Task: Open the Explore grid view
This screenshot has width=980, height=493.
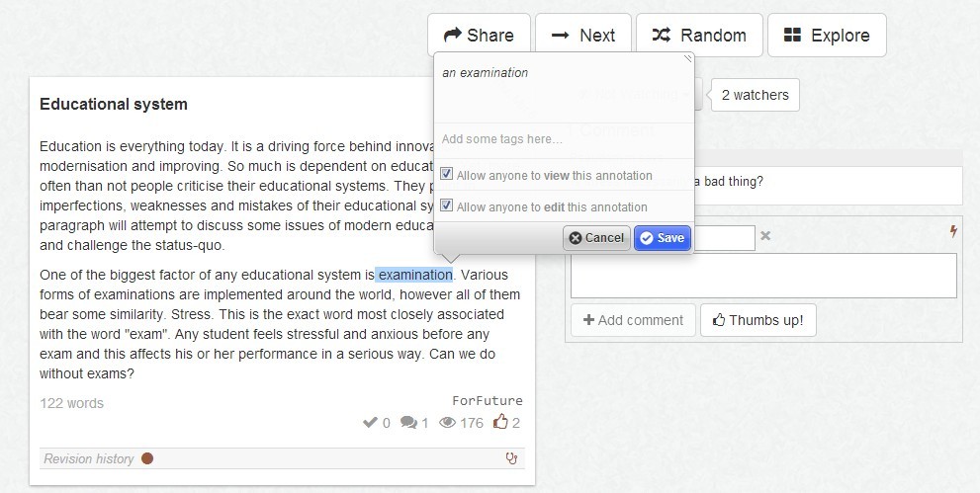Action: (x=827, y=35)
